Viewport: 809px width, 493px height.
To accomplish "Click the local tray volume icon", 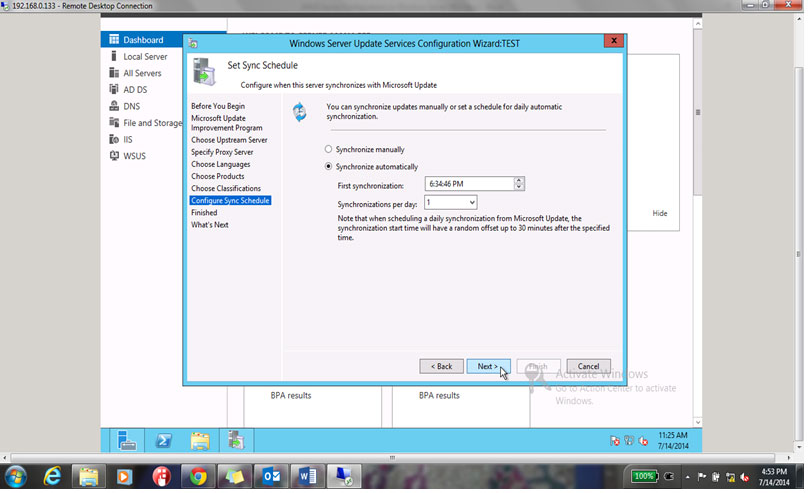I will [745, 477].
